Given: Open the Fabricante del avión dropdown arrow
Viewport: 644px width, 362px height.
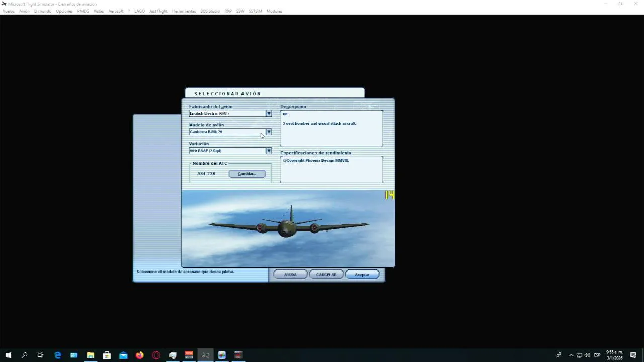Looking at the screenshot, I should [x=269, y=114].
